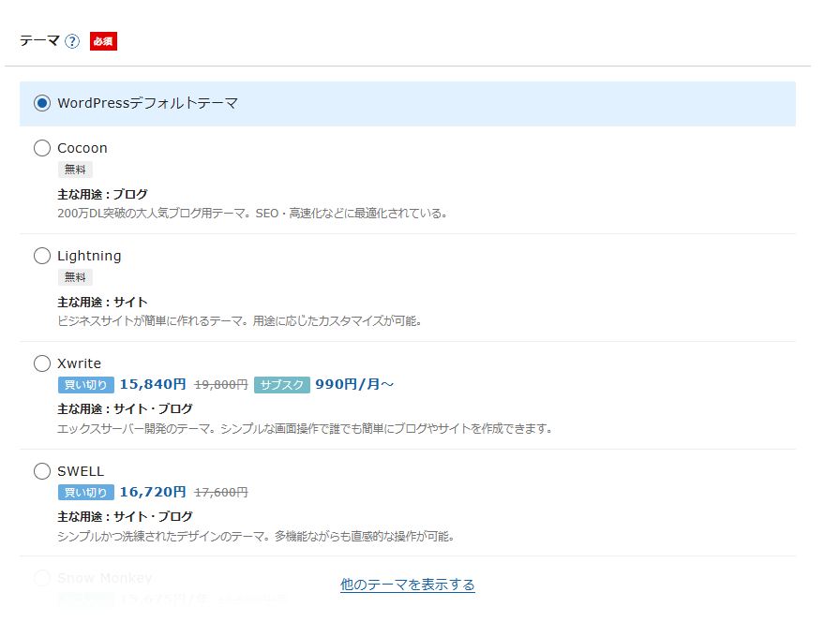Choose the Cocoon theme radio button

(x=42, y=148)
